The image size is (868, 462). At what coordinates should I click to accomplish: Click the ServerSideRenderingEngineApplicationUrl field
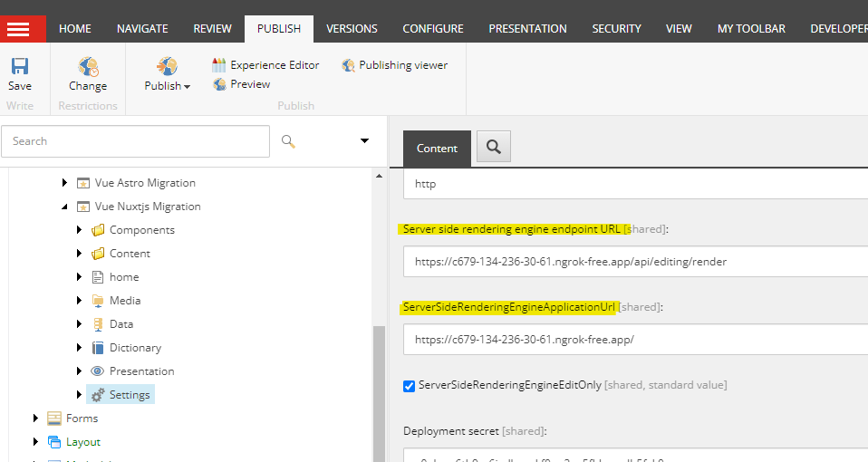(635, 340)
